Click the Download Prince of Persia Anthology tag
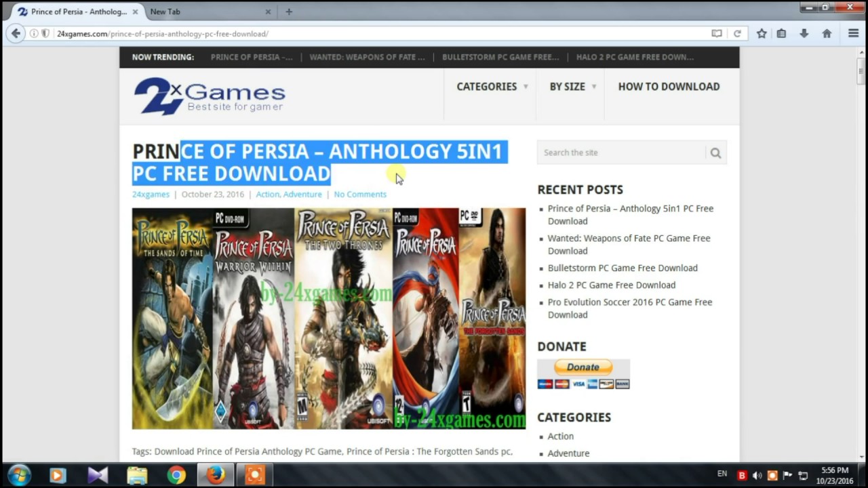The width and height of the screenshot is (868, 488). pyautogui.click(x=248, y=451)
